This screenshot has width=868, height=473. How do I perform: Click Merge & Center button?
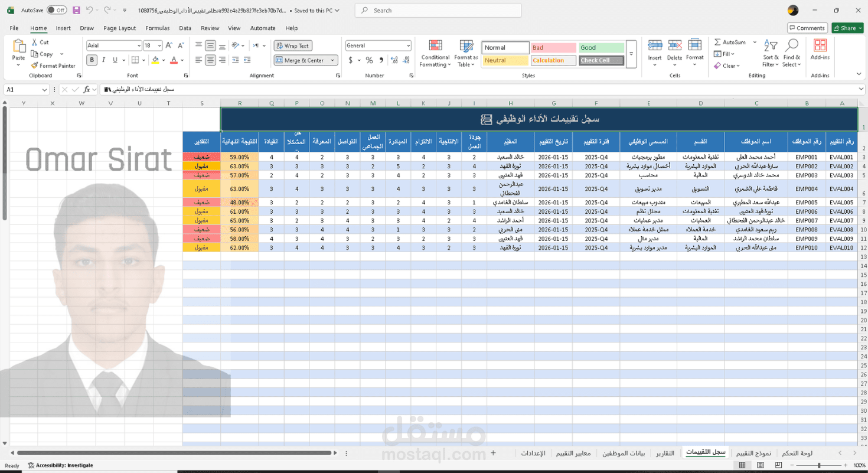click(301, 60)
